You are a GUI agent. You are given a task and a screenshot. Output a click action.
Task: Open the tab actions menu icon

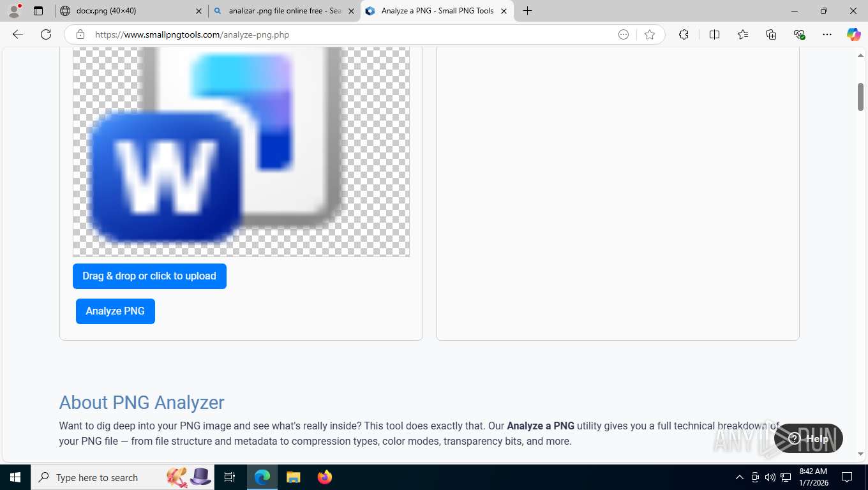[38, 11]
